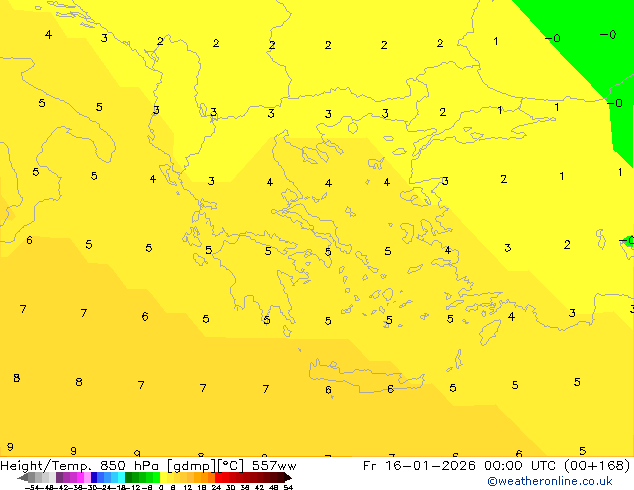Click the weatheronline.co.uk copyright link
Screen dimensions: 634x490
tap(550, 481)
